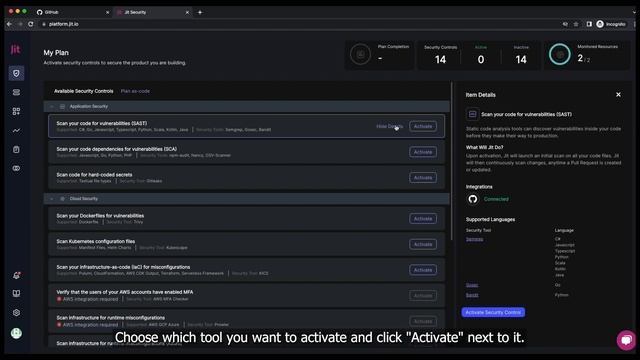Open the Gosec tool link
640x360 pixels.
tap(472, 285)
